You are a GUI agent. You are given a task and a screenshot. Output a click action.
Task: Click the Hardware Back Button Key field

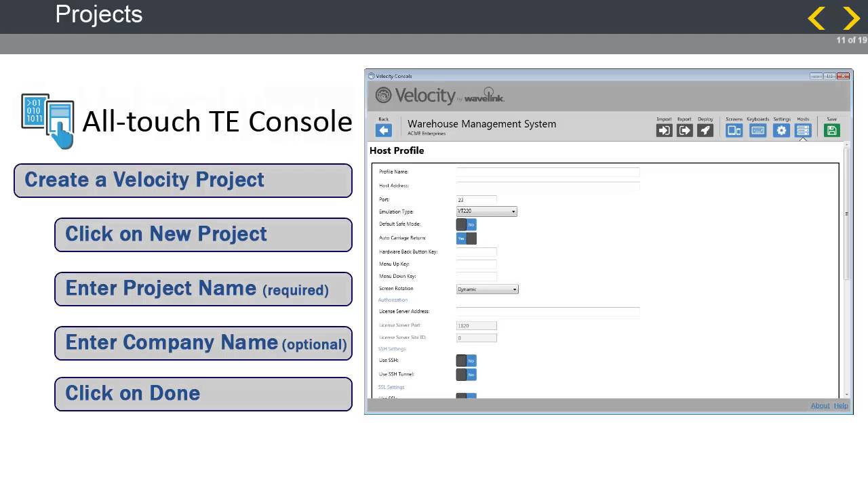click(477, 252)
